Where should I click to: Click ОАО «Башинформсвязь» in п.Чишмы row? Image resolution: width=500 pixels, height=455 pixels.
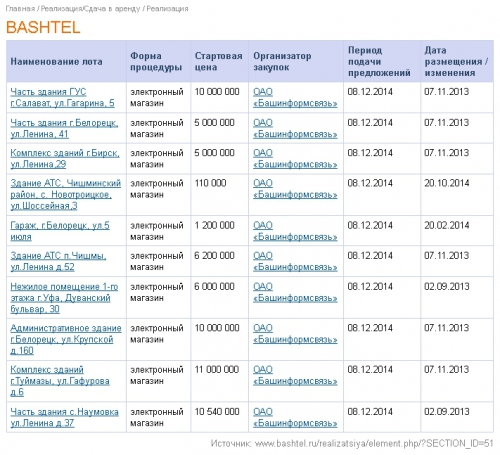tap(295, 262)
